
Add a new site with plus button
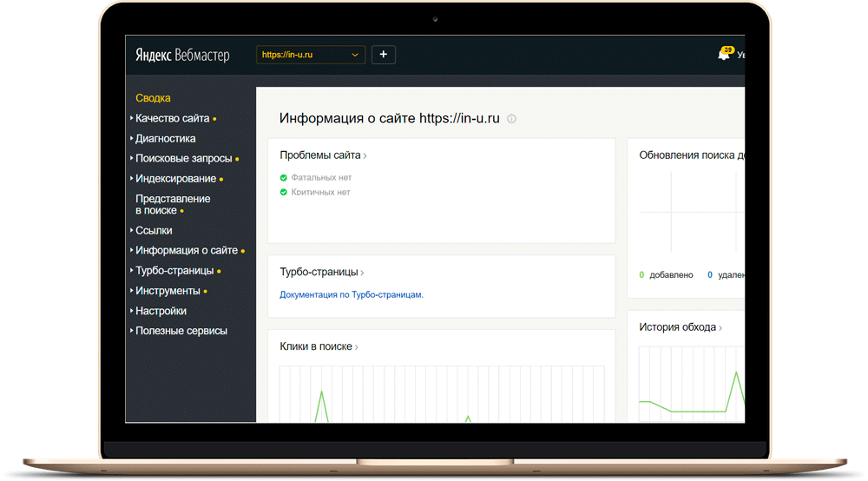[x=383, y=55]
